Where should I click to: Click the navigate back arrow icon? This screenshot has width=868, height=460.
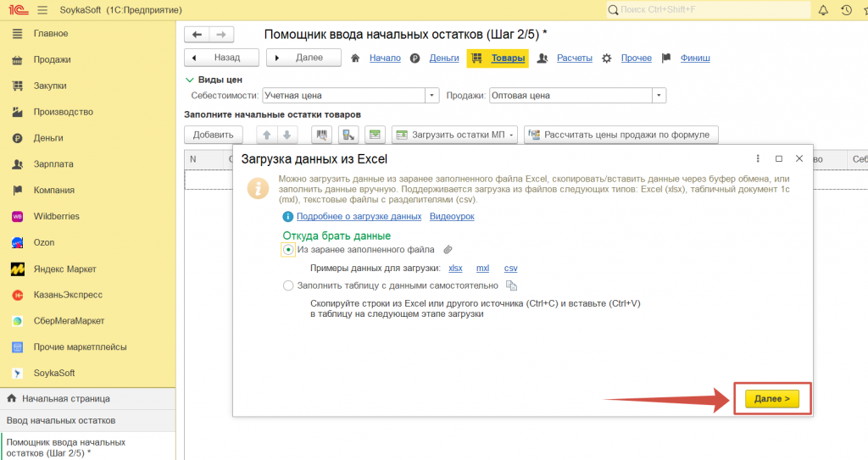tap(198, 35)
